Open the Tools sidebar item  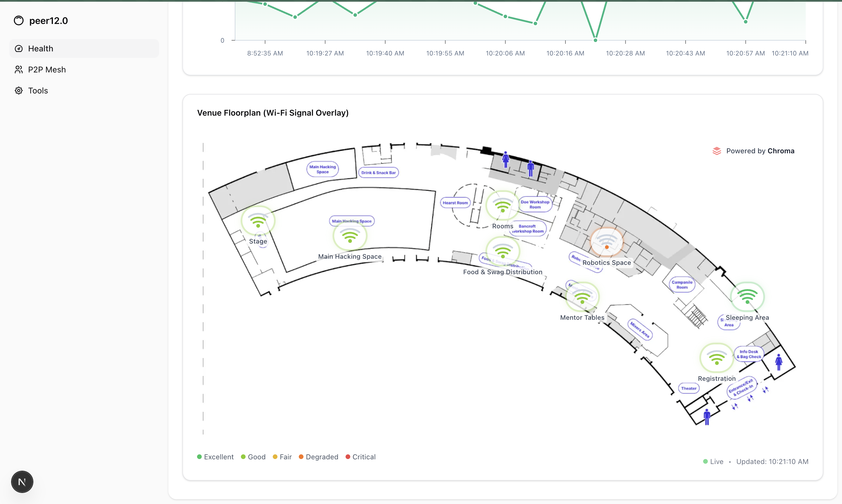(38, 91)
